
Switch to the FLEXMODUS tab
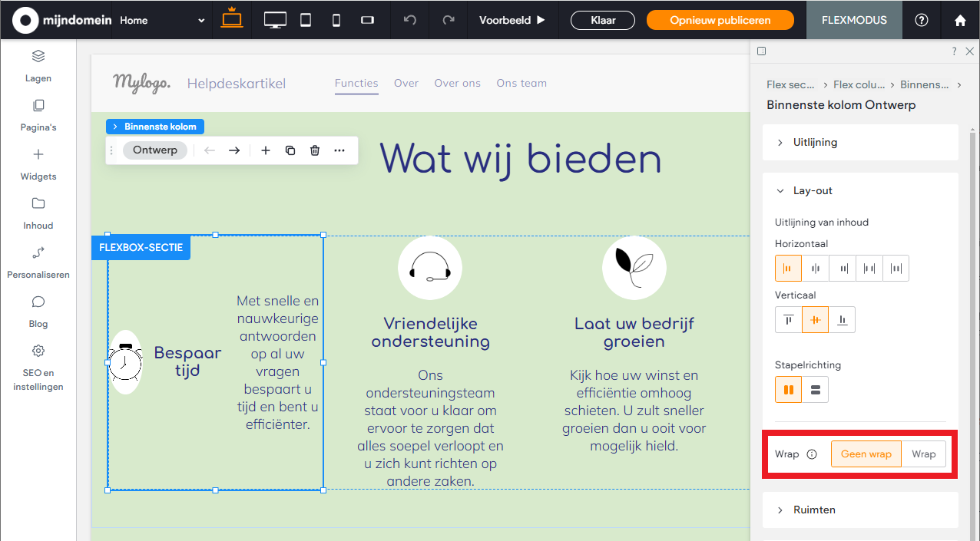tap(854, 20)
